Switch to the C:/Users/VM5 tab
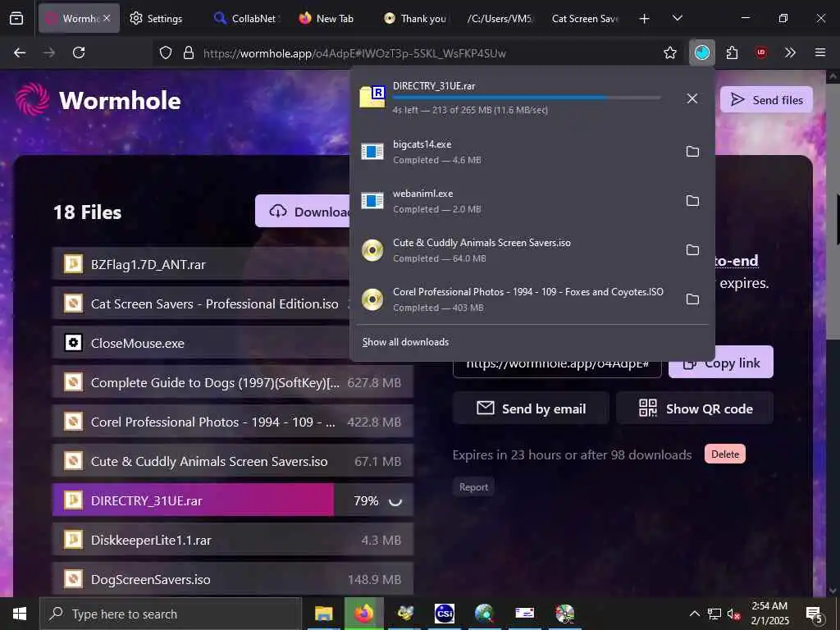840x630 pixels. pyautogui.click(x=500, y=18)
